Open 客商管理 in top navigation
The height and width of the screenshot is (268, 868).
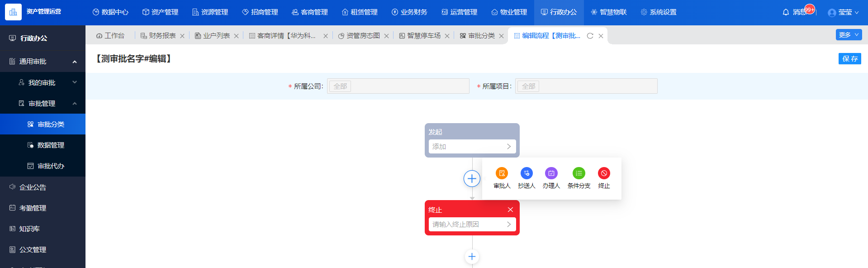tap(310, 12)
